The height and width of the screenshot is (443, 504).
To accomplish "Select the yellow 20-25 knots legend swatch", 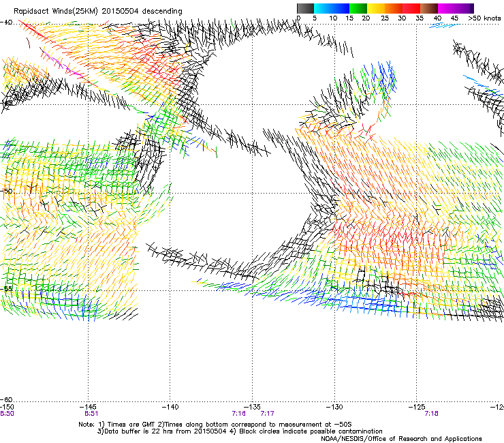I will pyautogui.click(x=376, y=8).
